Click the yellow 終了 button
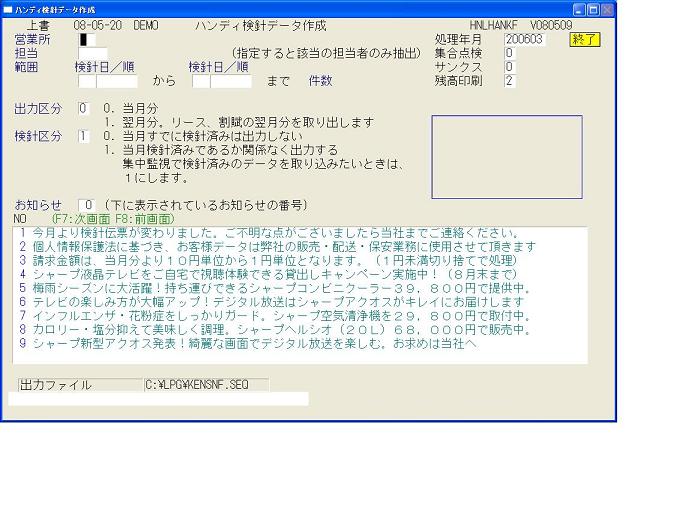Image resolution: width=682 pixels, height=512 pixels. (585, 40)
